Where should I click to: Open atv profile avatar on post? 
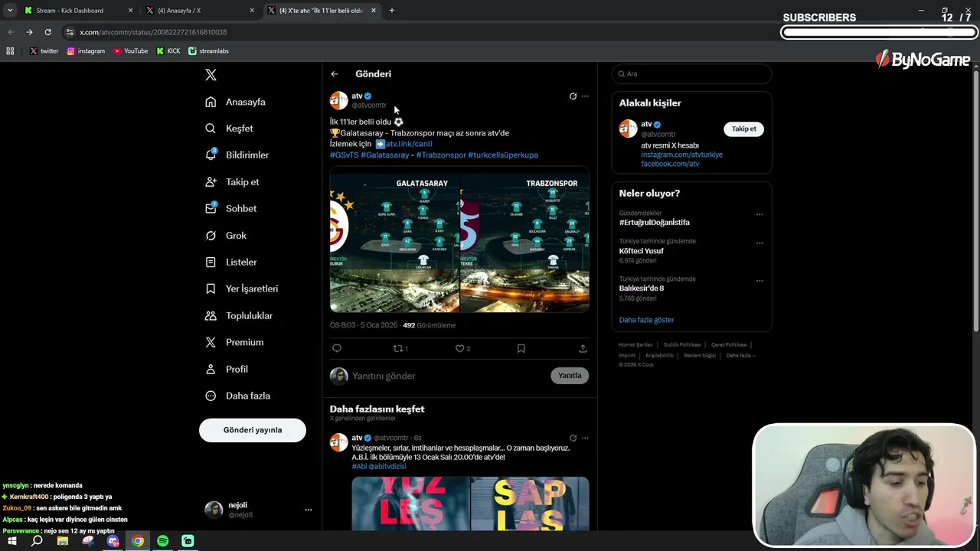[338, 100]
